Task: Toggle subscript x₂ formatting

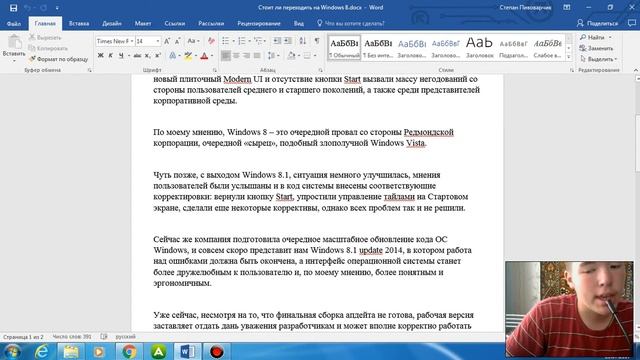Action: click(x=147, y=56)
